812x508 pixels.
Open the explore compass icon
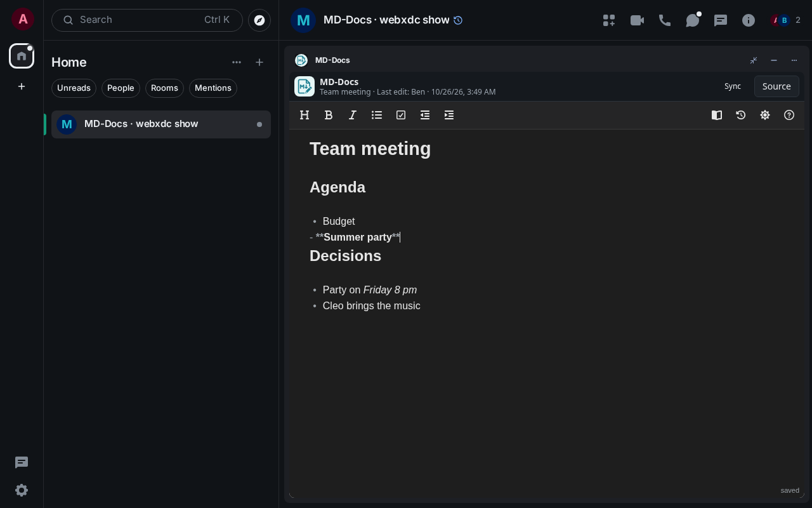259,20
